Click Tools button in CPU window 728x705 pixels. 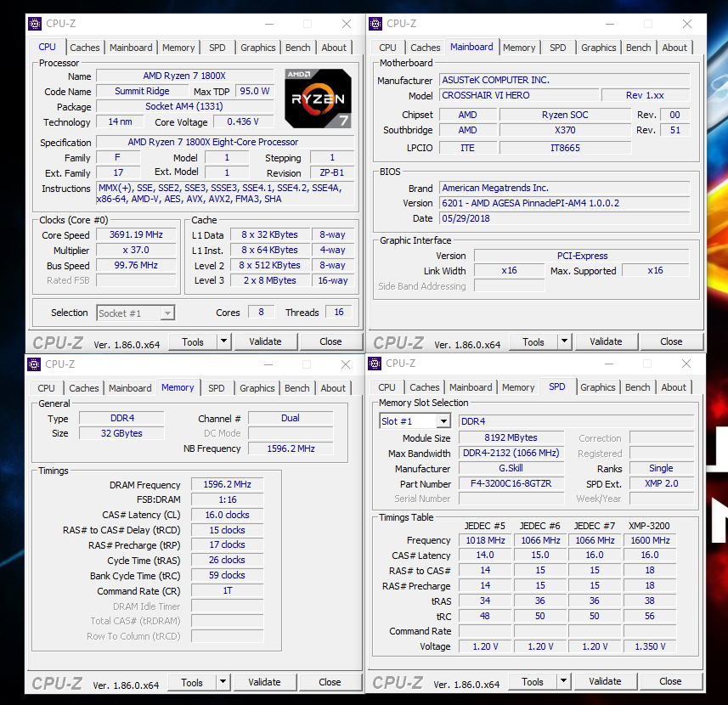[193, 341]
